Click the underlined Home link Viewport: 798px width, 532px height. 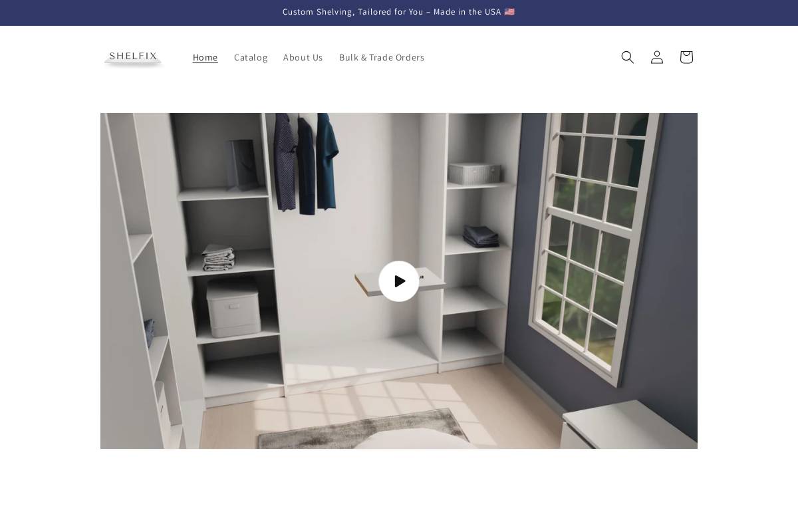click(x=205, y=57)
